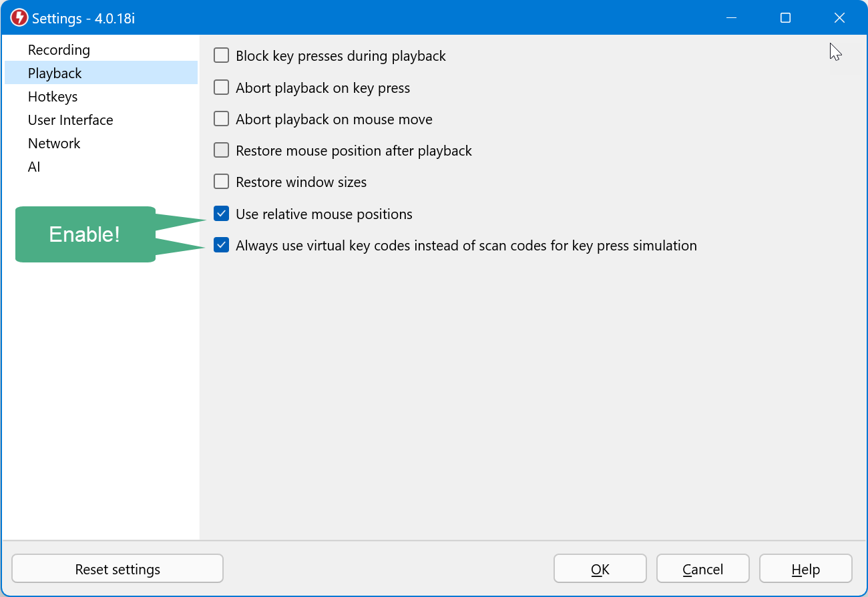Open the User Interface settings page
The height and width of the screenshot is (597, 868).
pos(70,120)
